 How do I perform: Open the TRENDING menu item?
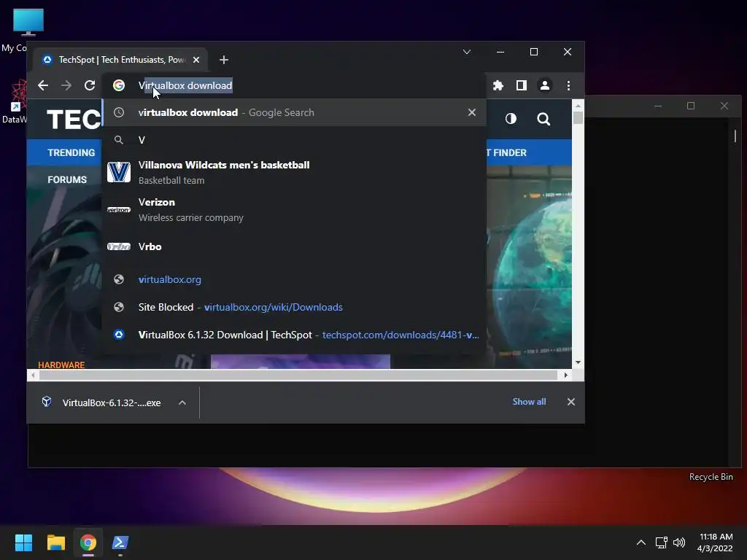click(71, 153)
